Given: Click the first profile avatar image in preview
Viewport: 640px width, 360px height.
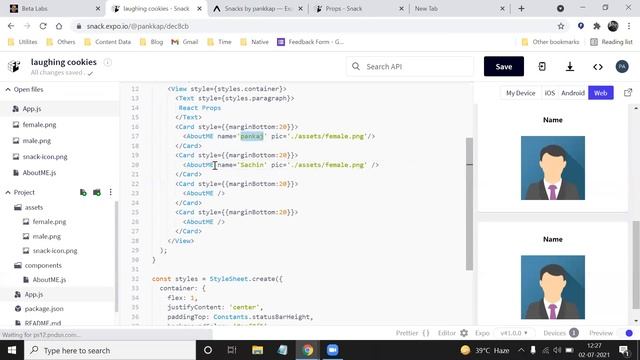Looking at the screenshot, I should coord(553,168).
